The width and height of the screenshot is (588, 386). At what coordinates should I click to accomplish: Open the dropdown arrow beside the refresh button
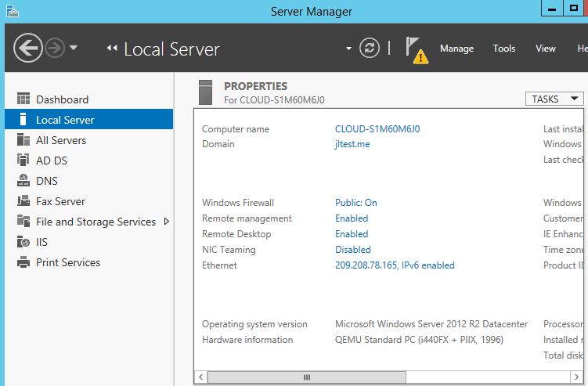pyautogui.click(x=348, y=49)
